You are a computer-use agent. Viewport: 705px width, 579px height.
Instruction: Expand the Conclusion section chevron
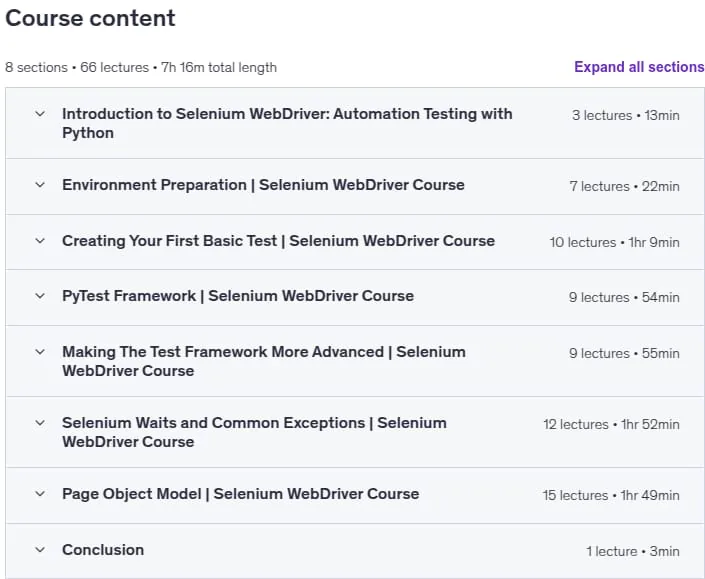tap(40, 550)
